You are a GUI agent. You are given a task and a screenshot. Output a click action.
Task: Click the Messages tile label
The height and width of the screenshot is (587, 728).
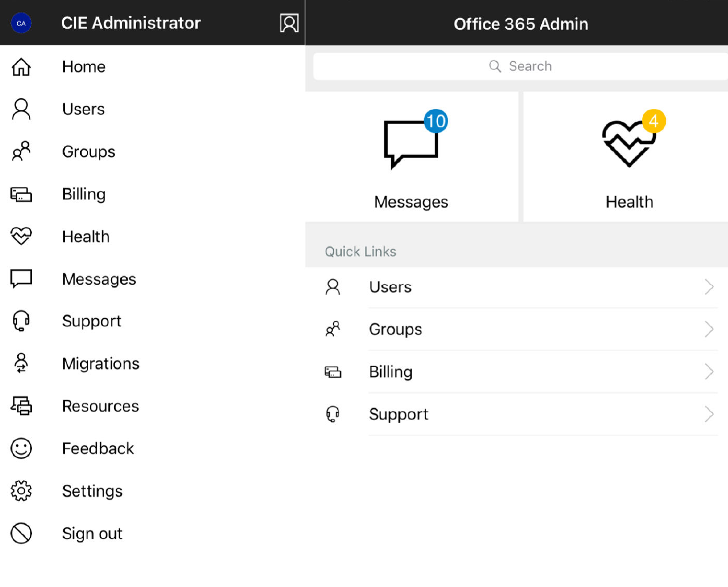(411, 202)
